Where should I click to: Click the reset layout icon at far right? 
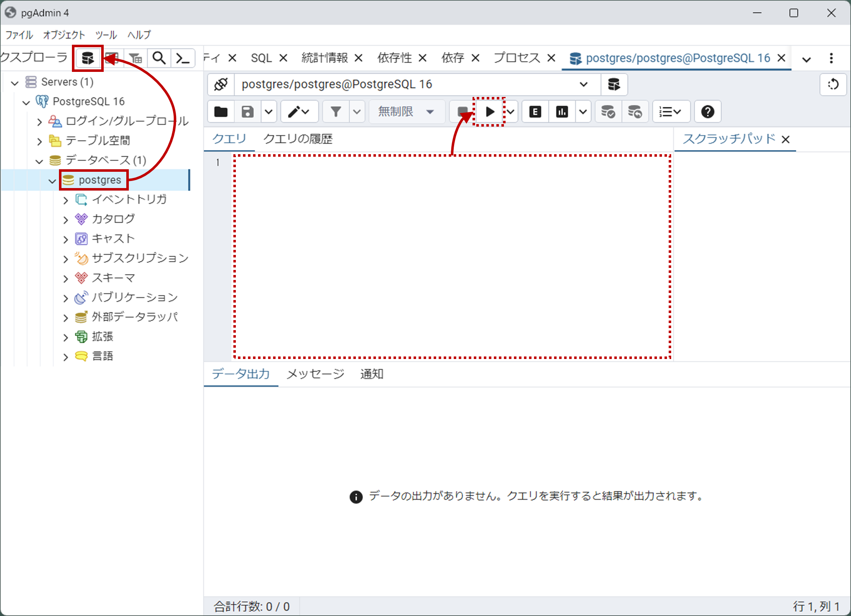click(833, 84)
